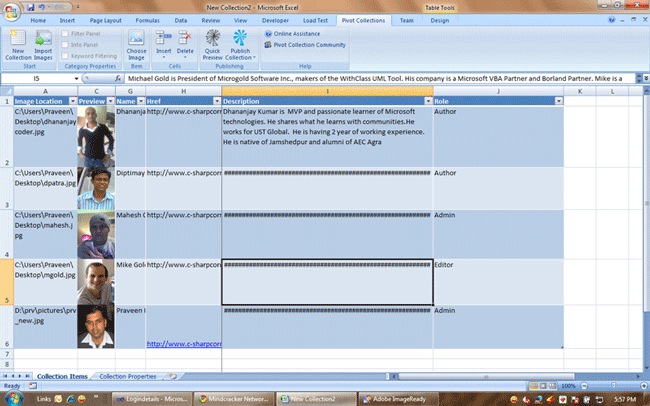Select Mike Gold's preview photo cell
The width and height of the screenshot is (650, 406).
click(x=96, y=282)
